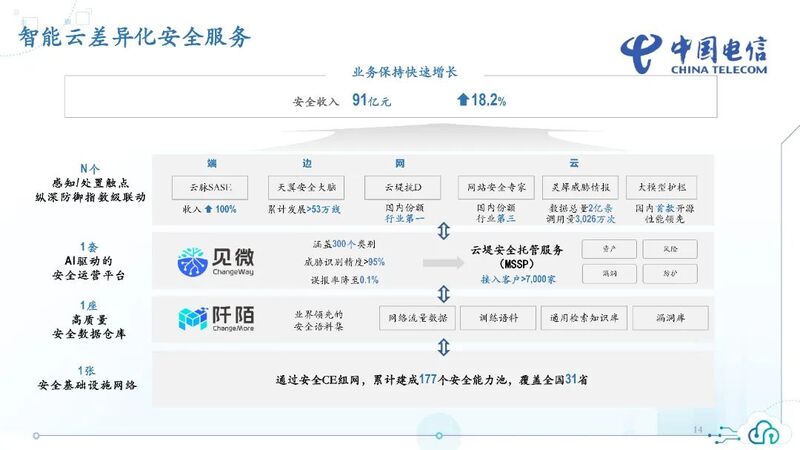800x450 pixels.
Task: Click the text 接入客户>7,000家
Action: [x=518, y=280]
